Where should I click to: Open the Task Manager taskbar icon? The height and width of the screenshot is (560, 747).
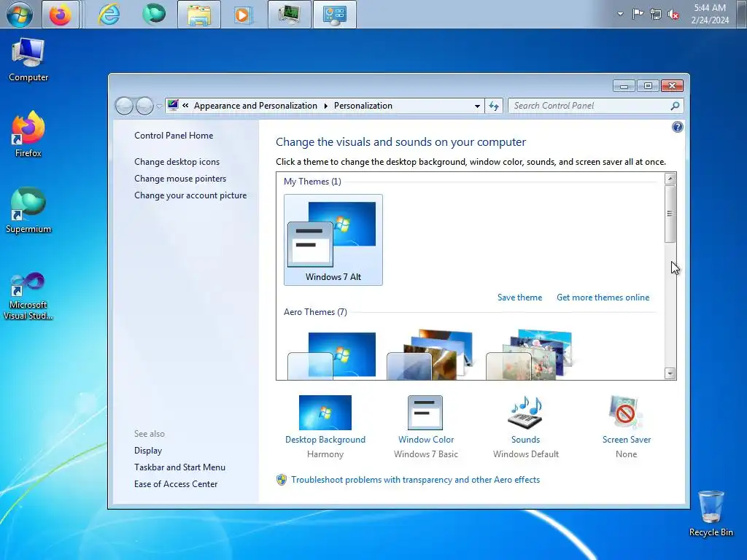click(290, 15)
